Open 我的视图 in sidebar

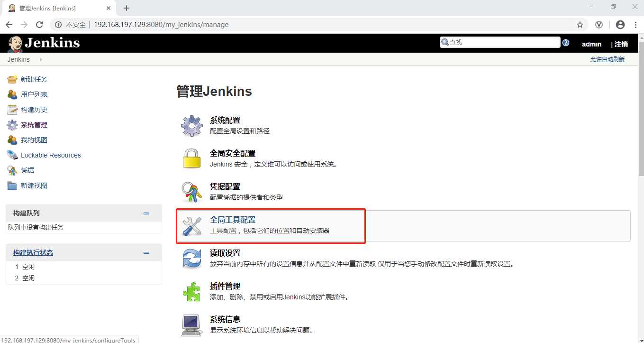(34, 140)
